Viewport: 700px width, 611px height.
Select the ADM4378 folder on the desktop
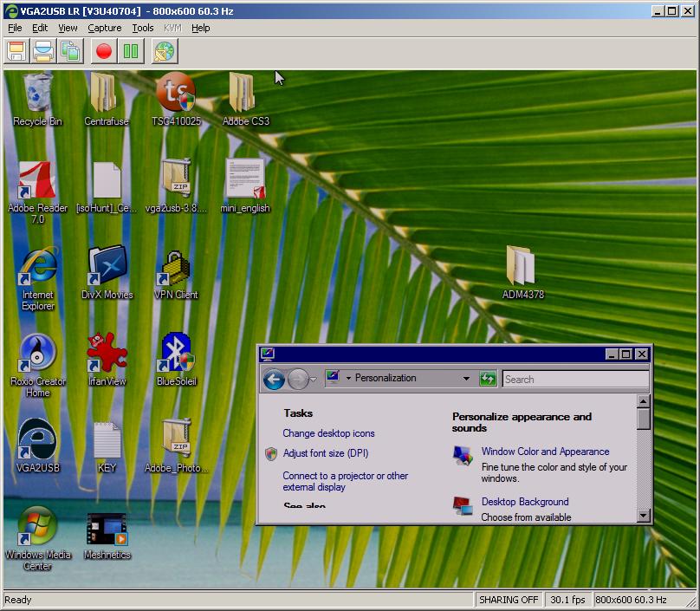522,268
